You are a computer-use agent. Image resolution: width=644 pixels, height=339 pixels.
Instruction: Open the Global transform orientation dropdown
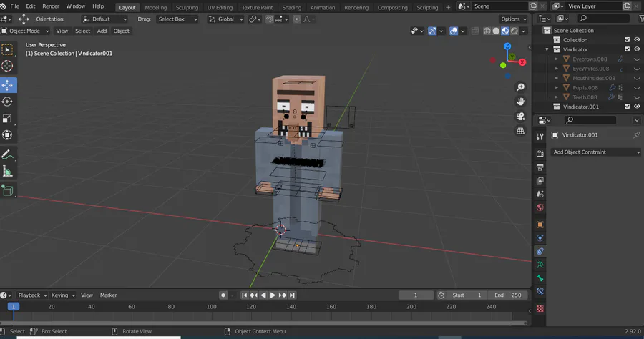click(x=226, y=19)
